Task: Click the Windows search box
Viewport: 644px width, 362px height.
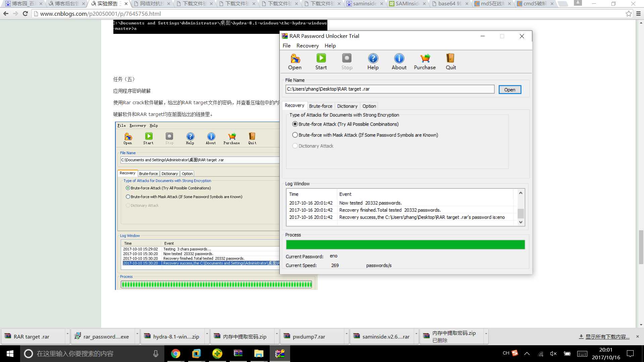Action: (92, 354)
